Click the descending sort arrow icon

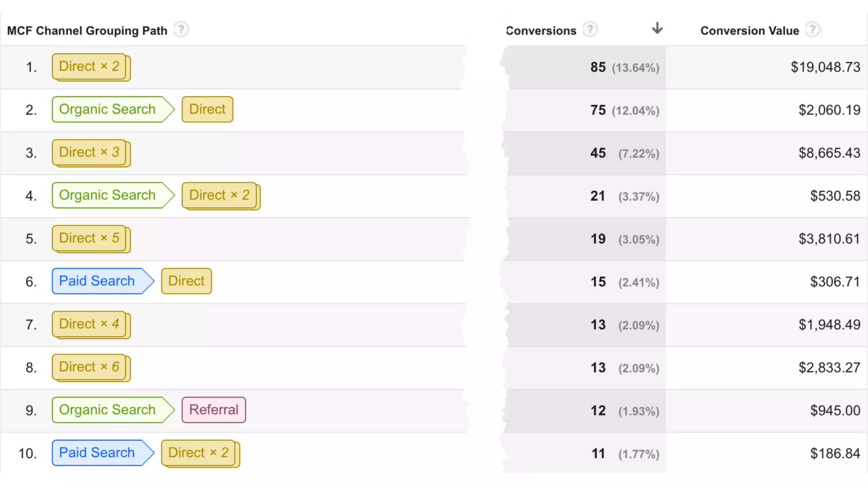657,28
